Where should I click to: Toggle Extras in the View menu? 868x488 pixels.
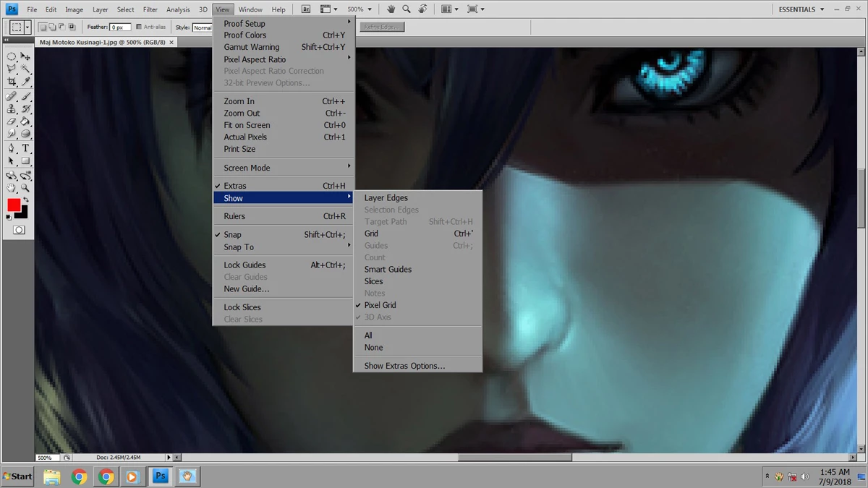point(284,186)
